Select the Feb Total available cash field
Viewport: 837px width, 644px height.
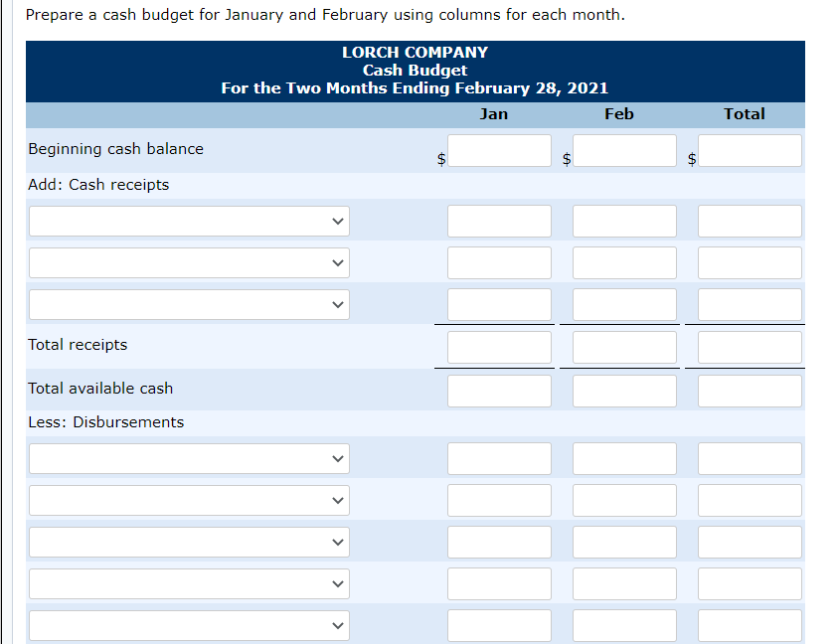tap(624, 391)
